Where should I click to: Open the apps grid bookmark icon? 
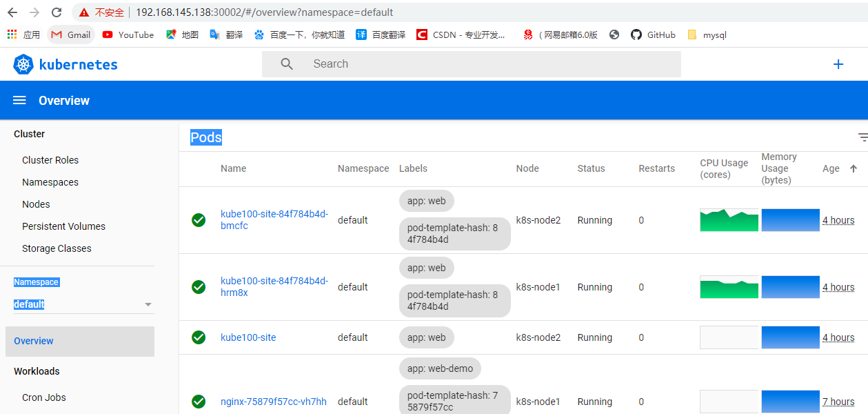(x=12, y=34)
